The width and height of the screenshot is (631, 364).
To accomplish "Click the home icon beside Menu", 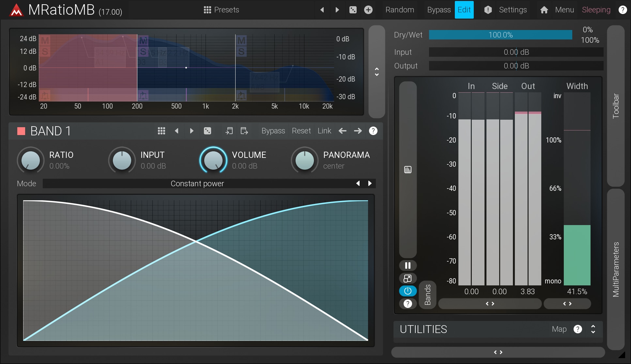I will [x=544, y=10].
